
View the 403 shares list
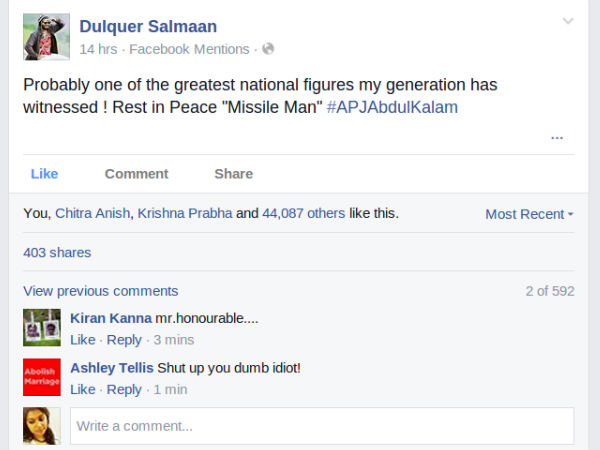pos(57,252)
